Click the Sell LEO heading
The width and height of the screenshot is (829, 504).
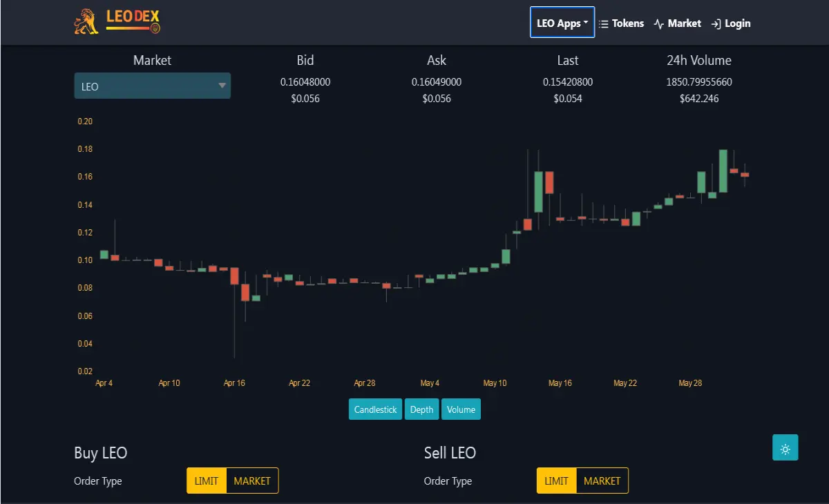[450, 453]
